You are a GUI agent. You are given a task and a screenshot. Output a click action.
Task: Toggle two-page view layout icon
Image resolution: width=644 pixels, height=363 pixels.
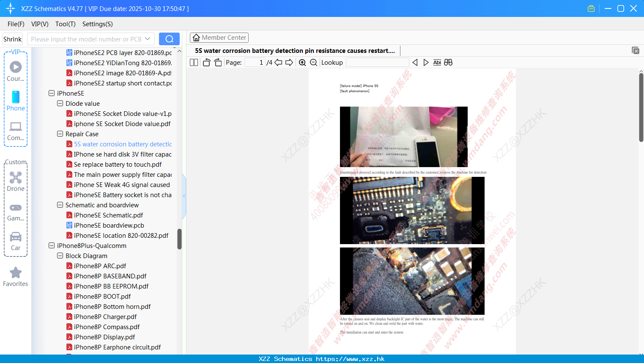194,63
